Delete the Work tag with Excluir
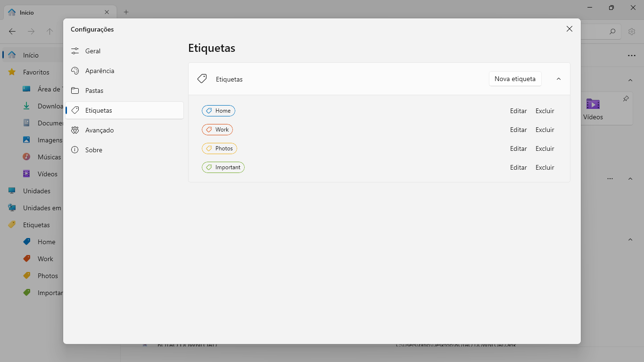 pos(545,130)
